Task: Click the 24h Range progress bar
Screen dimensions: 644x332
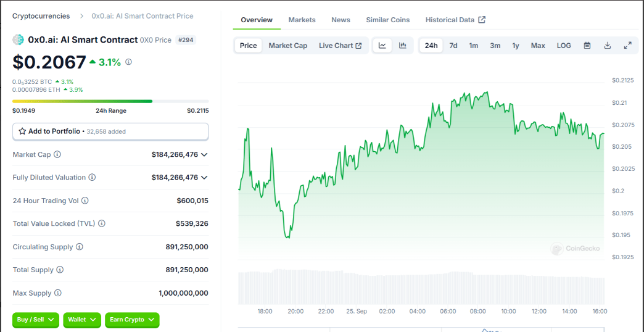Action: 110,101
